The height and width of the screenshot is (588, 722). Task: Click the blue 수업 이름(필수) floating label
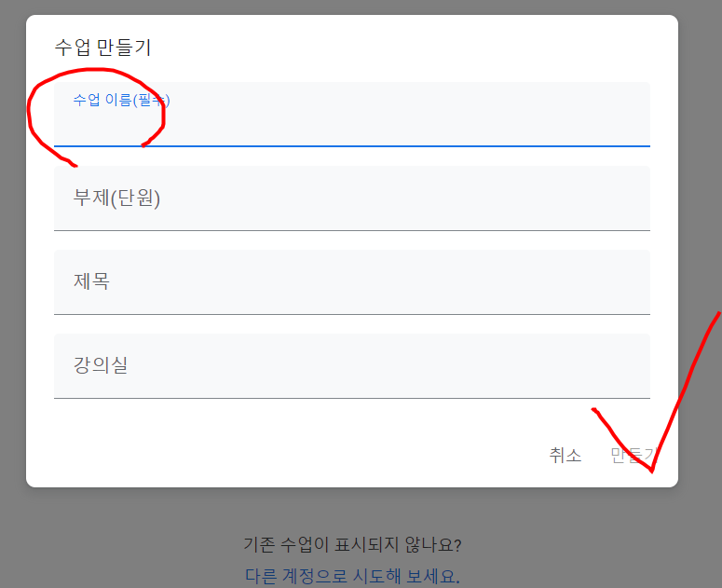tap(121, 100)
